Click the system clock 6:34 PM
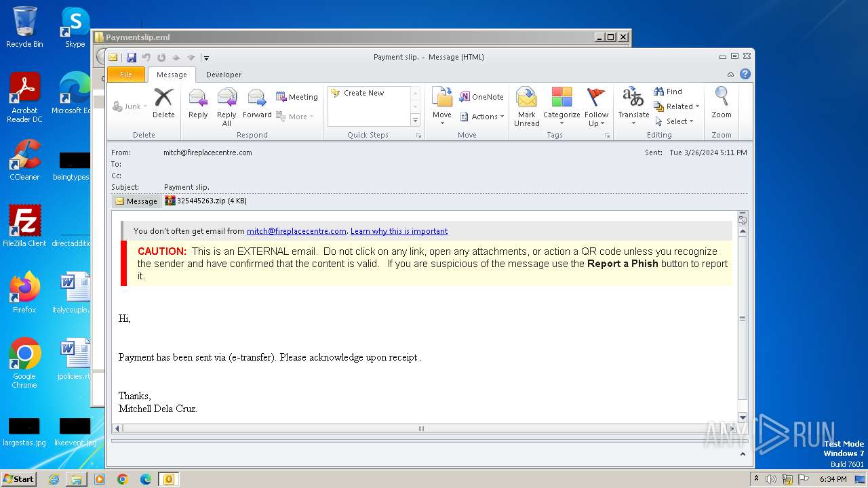 click(x=833, y=479)
